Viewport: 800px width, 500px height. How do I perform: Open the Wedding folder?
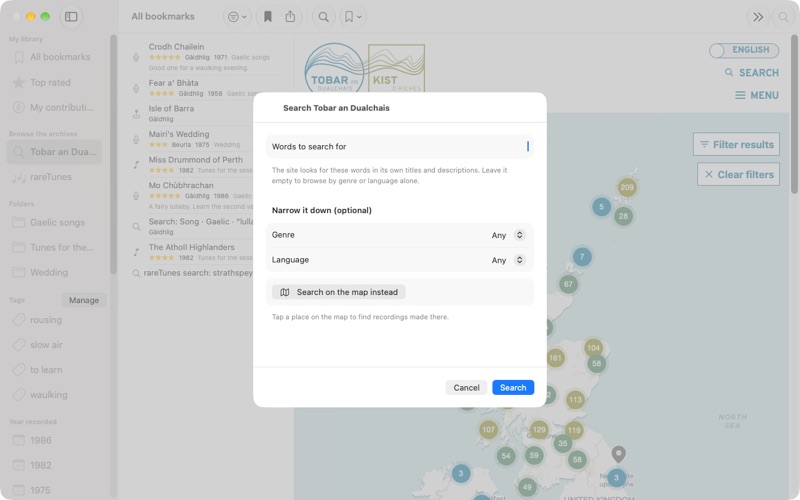(55, 272)
